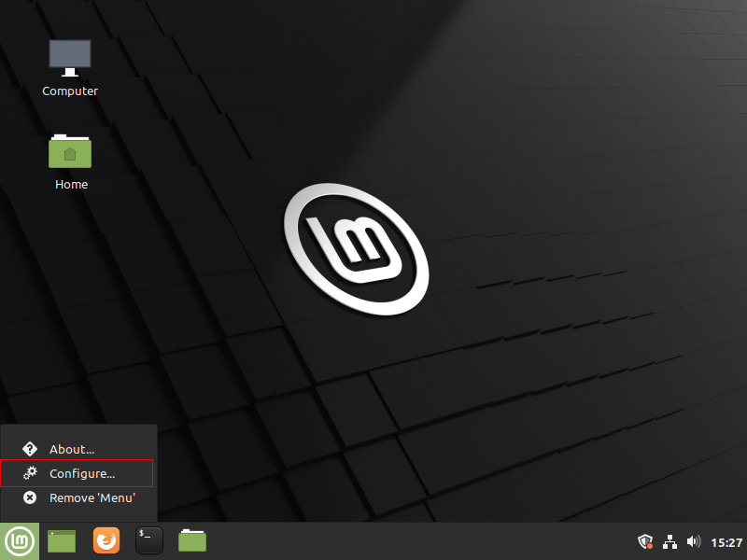This screenshot has width=747, height=560.
Task: Click the Linux Mint menu button
Action: (x=20, y=541)
